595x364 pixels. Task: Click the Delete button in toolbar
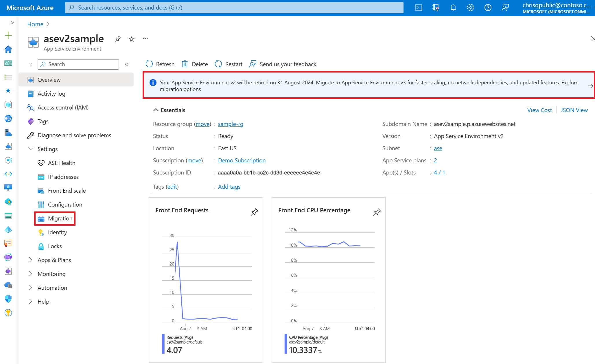coord(195,64)
